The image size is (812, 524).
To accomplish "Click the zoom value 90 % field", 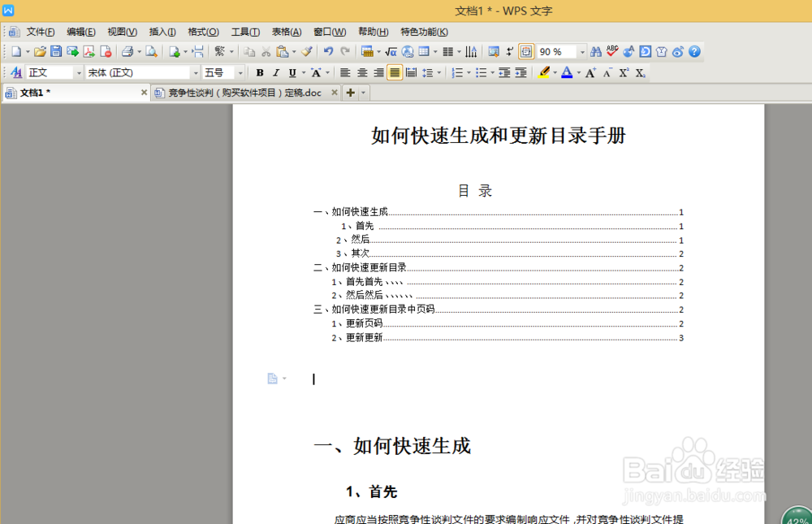I will click(x=557, y=52).
